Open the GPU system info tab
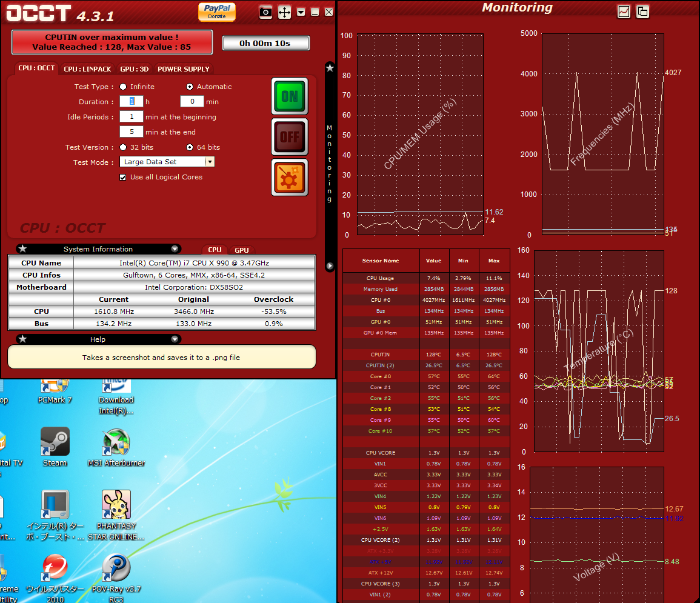 click(242, 250)
